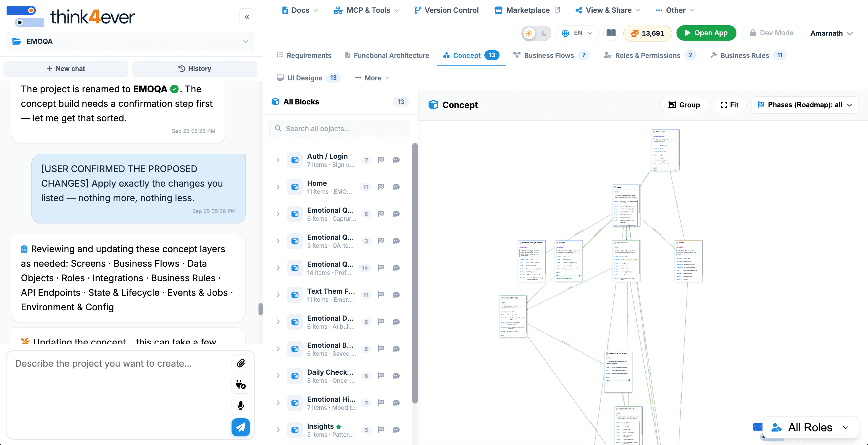This screenshot has height=445, width=868.
Task: Open the All Roles dropdown
Action: [x=810, y=427]
